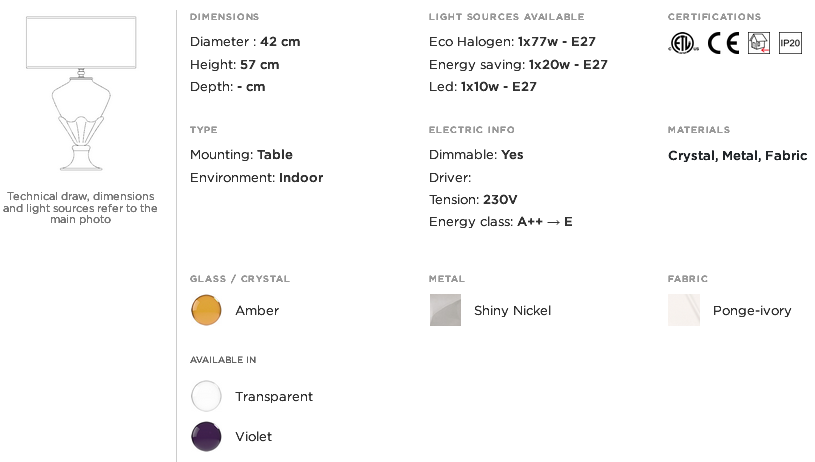This screenshot has width=815, height=462.
Task: Click the Amber label text
Action: point(257,311)
